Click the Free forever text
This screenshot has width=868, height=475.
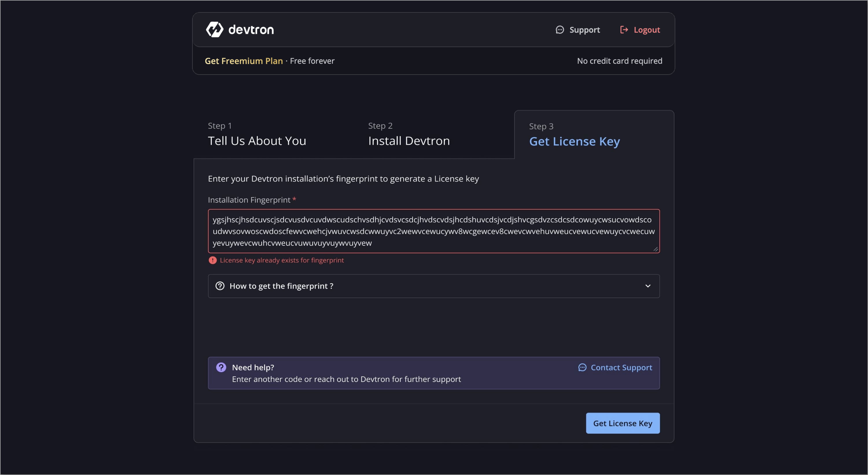(x=312, y=61)
